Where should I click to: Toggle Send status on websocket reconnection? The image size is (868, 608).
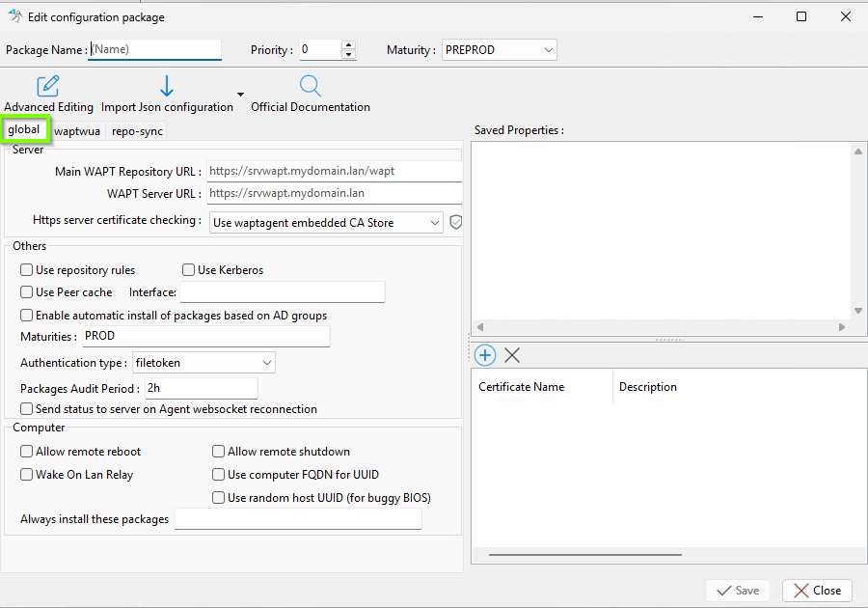[26, 408]
